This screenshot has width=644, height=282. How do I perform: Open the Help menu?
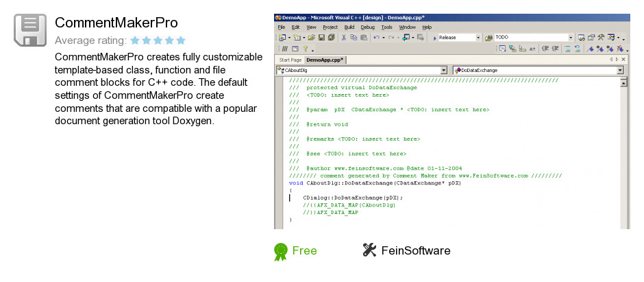click(x=427, y=27)
